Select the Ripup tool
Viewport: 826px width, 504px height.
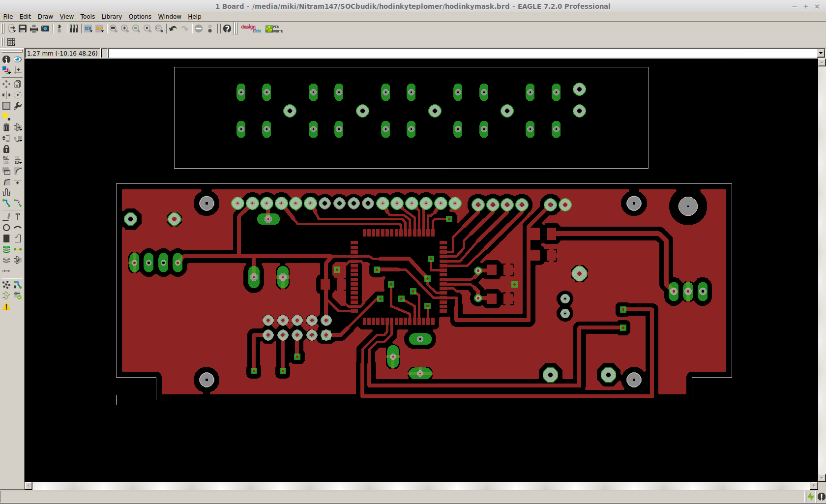click(x=18, y=203)
